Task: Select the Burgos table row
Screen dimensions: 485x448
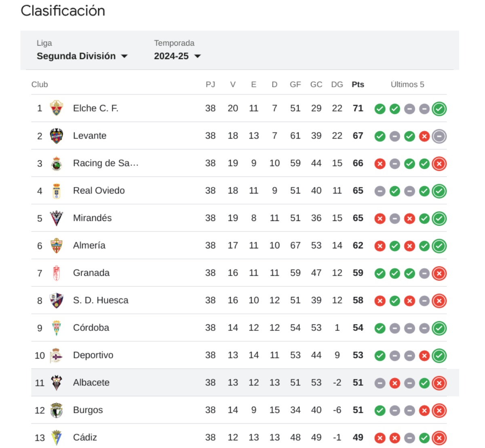Action: tap(239, 410)
